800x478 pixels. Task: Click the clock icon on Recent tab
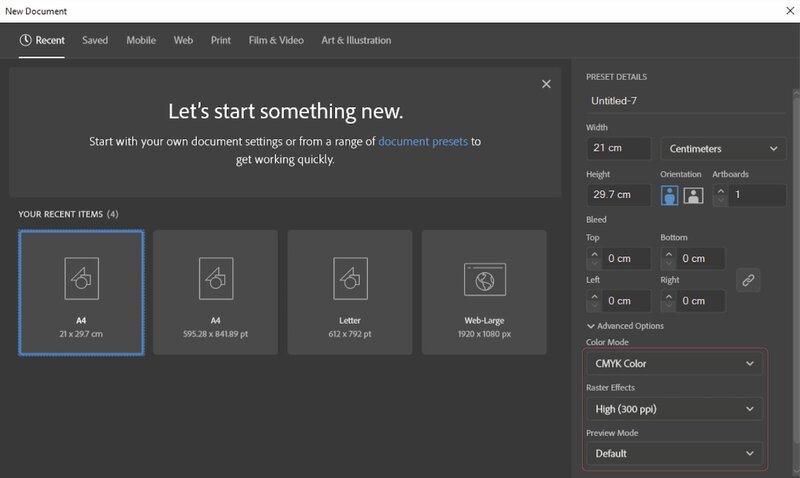click(x=26, y=40)
